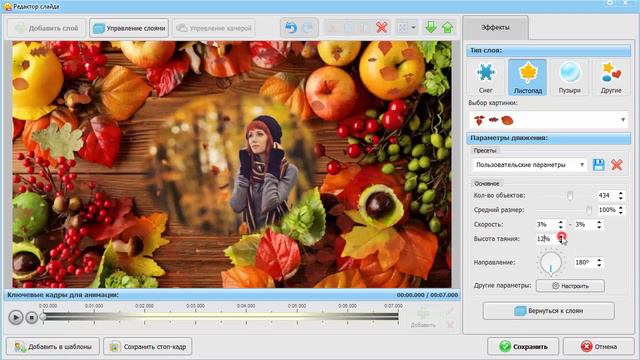Image resolution: width=640 pixels, height=360 pixels.
Task: Click the Тип слоя section header
Action: tap(548, 51)
